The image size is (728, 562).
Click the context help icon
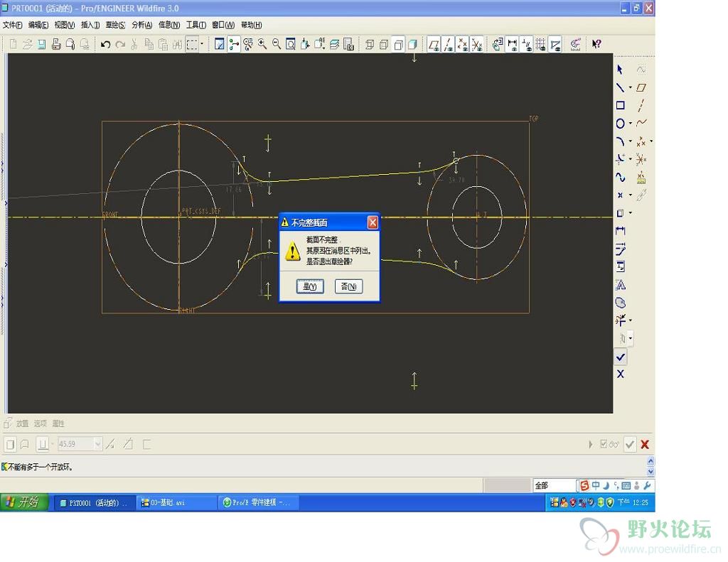(596, 44)
